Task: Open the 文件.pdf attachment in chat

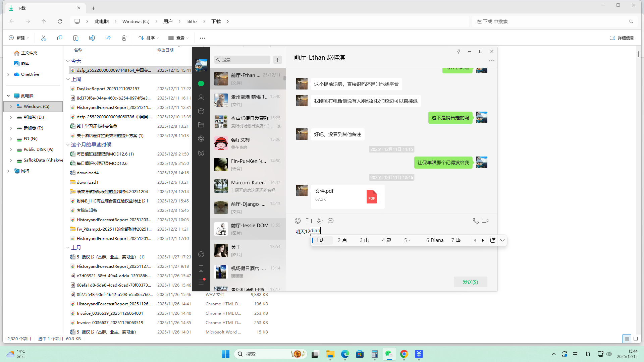Action: tap(347, 196)
